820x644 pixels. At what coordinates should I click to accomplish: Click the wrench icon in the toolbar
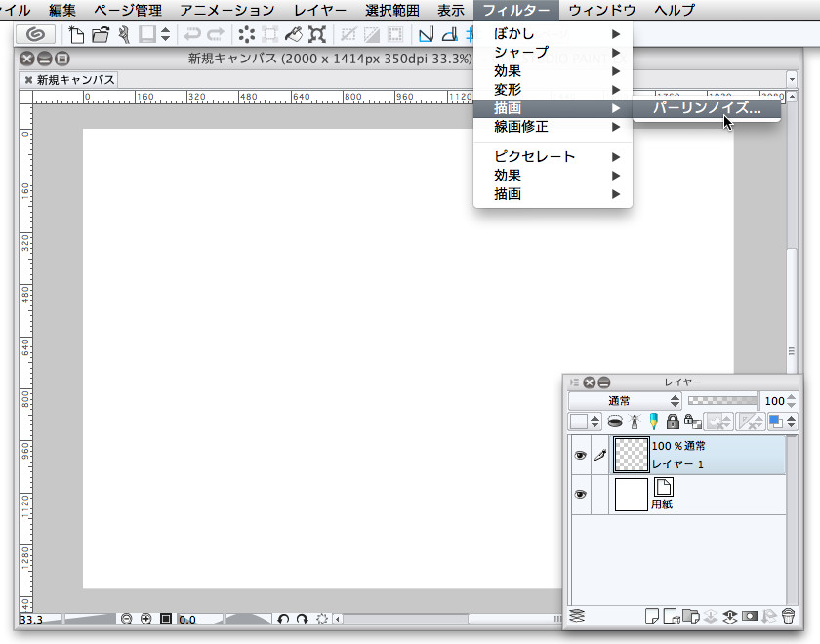click(124, 34)
